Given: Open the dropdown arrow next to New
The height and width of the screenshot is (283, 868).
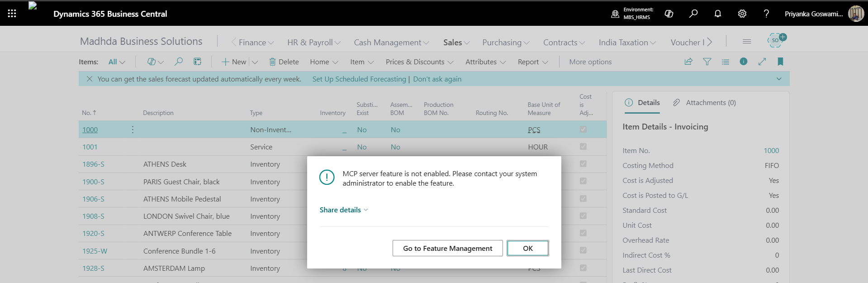Looking at the screenshot, I should point(255,62).
